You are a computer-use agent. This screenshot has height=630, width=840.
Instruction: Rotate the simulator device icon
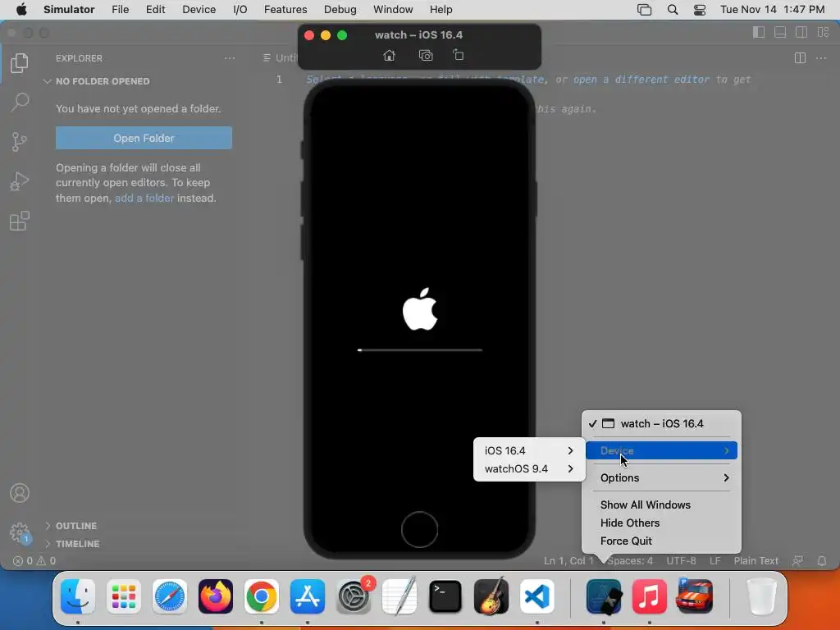pyautogui.click(x=458, y=55)
